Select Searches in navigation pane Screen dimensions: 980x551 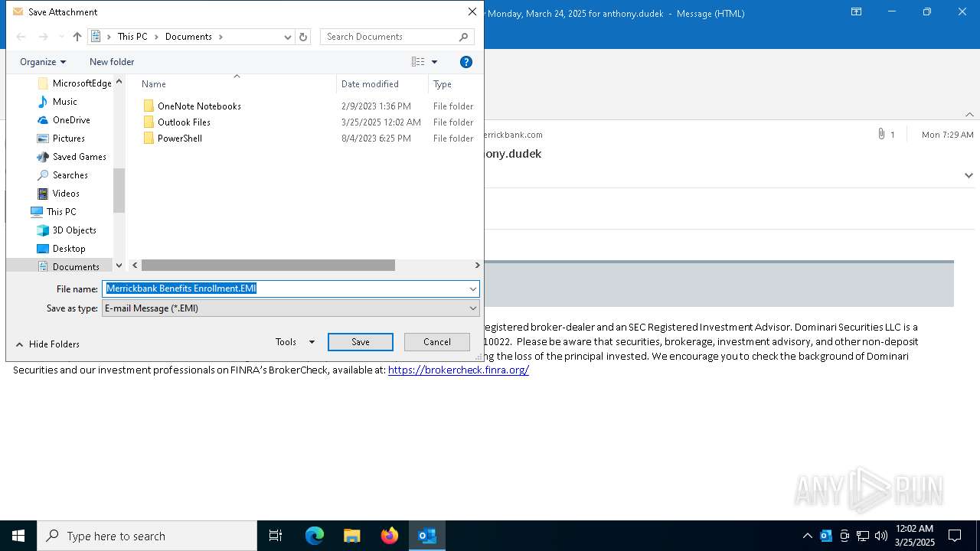[x=63, y=175]
